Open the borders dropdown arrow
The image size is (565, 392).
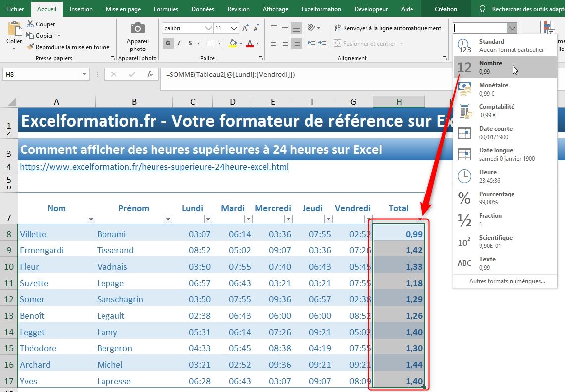click(x=219, y=43)
